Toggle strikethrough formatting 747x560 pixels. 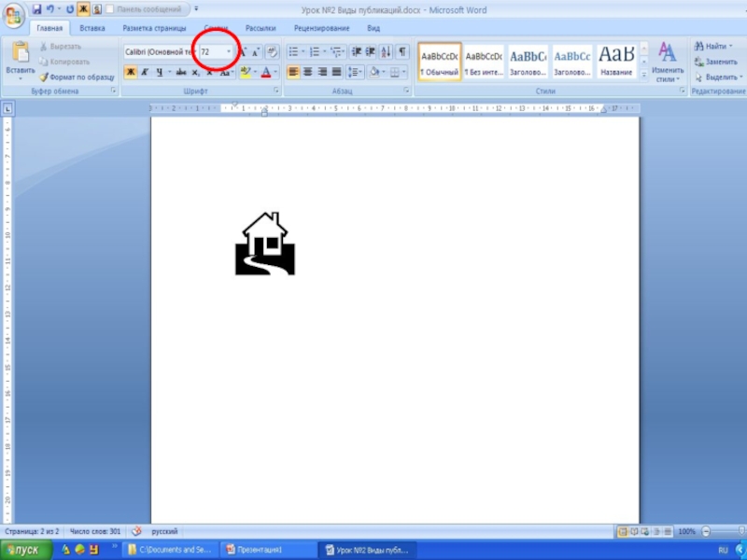tap(180, 72)
